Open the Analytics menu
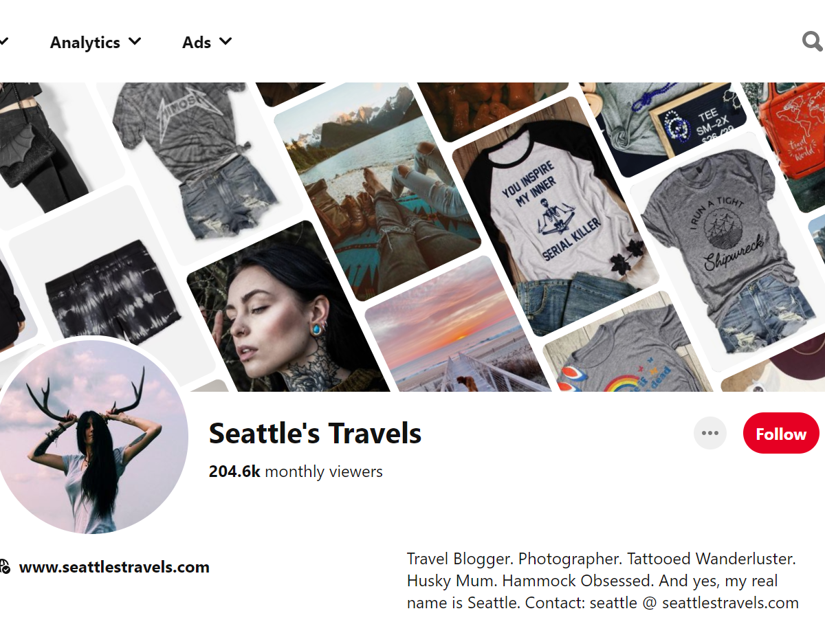 click(96, 42)
